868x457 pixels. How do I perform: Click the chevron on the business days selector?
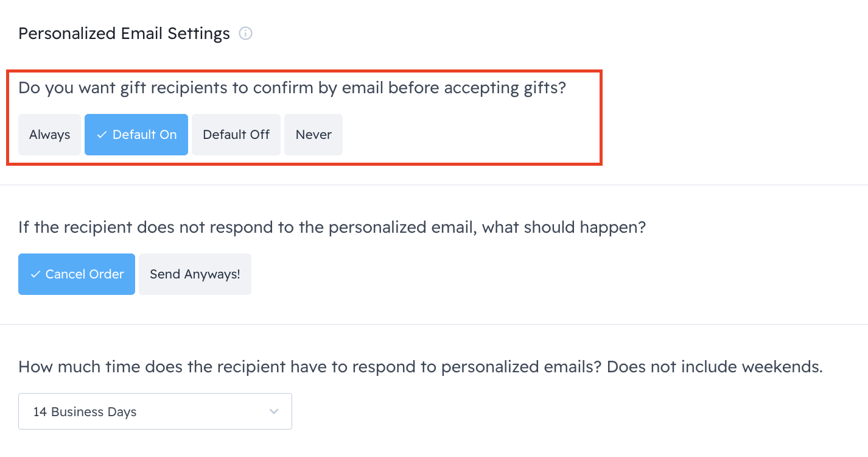pos(273,411)
